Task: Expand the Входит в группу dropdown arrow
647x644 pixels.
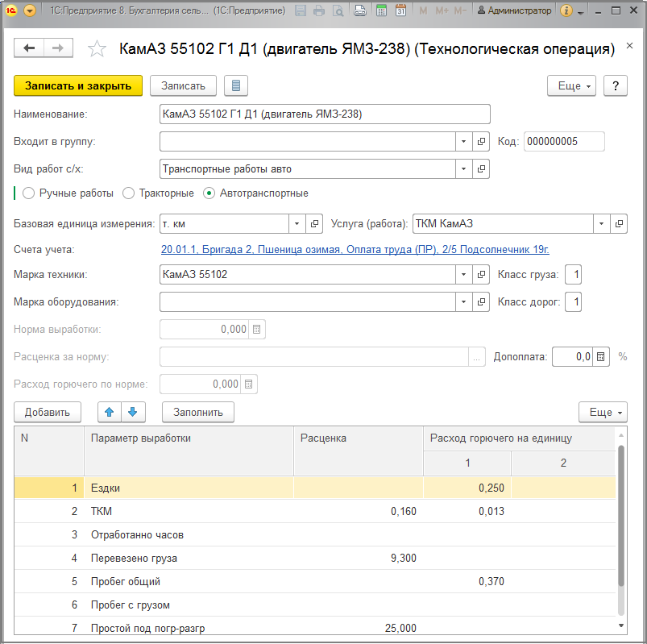Action: coord(464,142)
